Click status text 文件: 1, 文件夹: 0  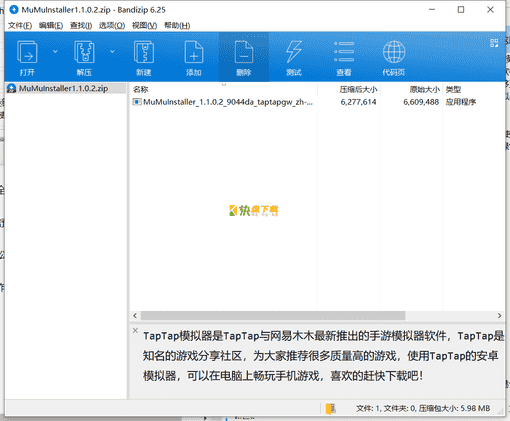(x=386, y=408)
